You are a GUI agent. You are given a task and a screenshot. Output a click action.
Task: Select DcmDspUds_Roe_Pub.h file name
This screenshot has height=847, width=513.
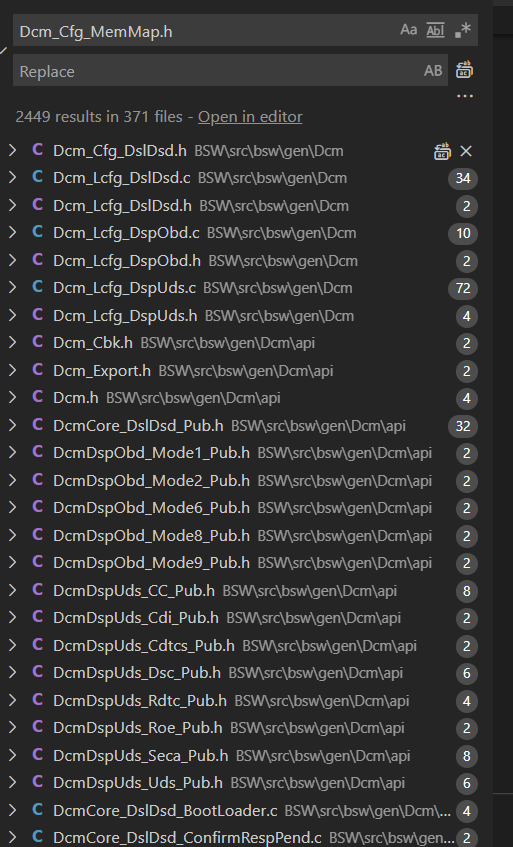point(138,728)
